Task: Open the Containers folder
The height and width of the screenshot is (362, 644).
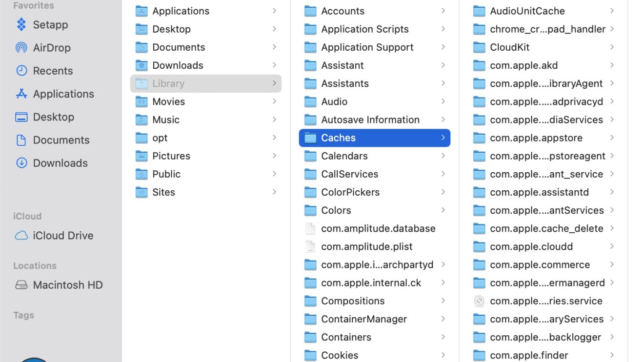Action: (345, 337)
